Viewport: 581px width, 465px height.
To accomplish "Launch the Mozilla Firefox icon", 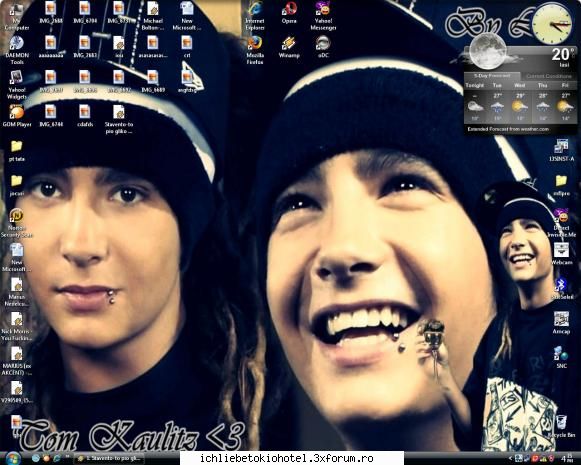I will [x=255, y=50].
